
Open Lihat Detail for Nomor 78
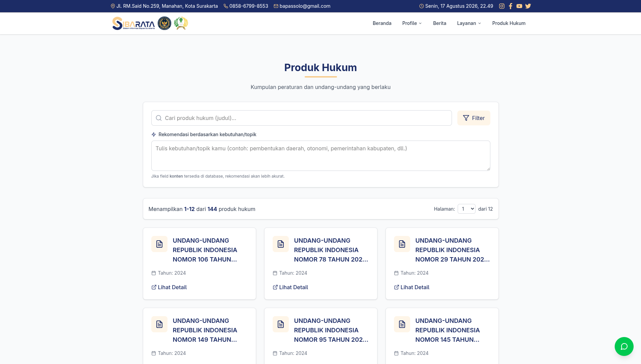(x=290, y=287)
